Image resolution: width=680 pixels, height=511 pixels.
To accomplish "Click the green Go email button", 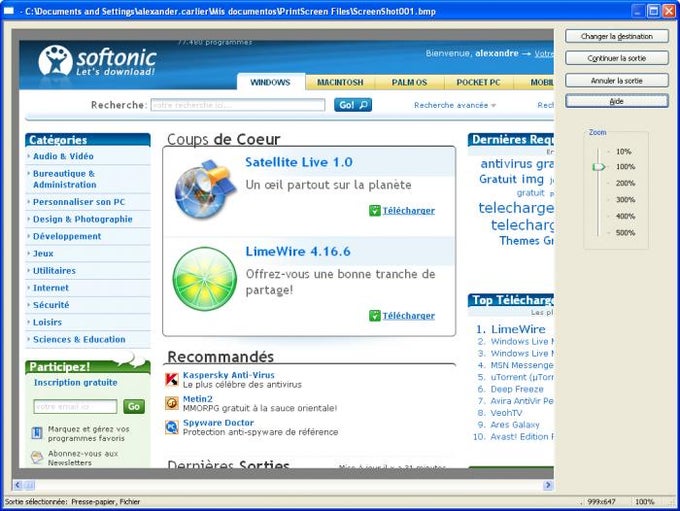I will click(134, 406).
